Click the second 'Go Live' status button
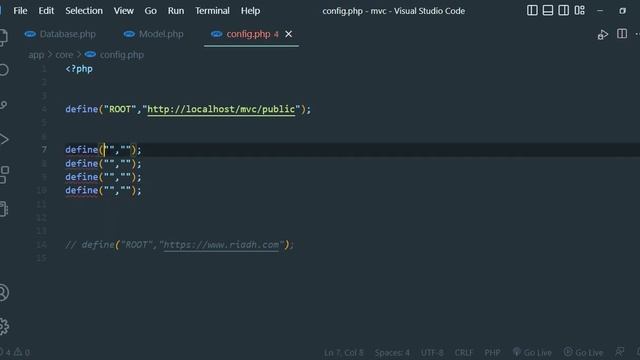640x360 pixels. pyautogui.click(x=583, y=353)
